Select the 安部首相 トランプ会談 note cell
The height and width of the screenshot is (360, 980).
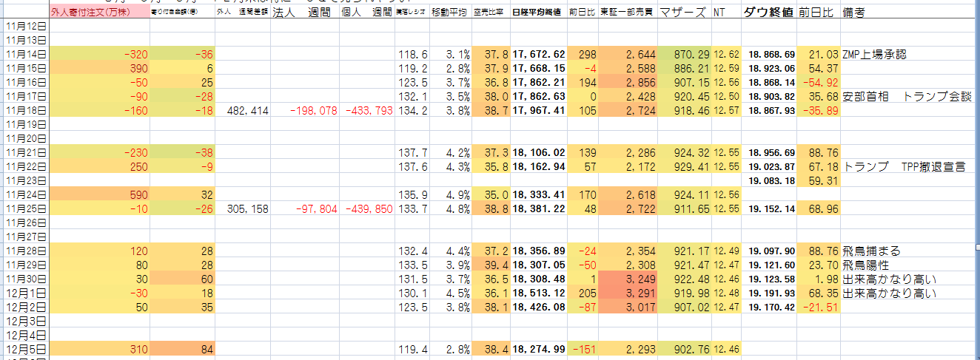tap(906, 97)
